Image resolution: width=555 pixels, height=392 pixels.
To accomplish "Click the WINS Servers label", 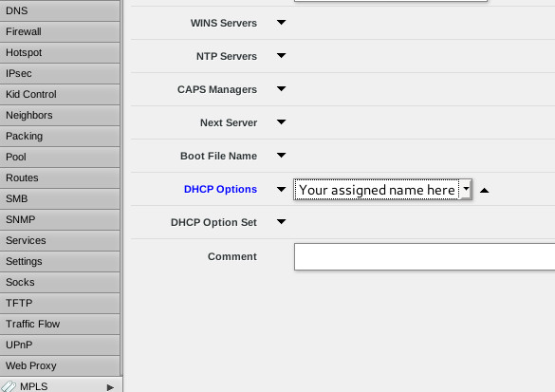I will click(x=224, y=23).
